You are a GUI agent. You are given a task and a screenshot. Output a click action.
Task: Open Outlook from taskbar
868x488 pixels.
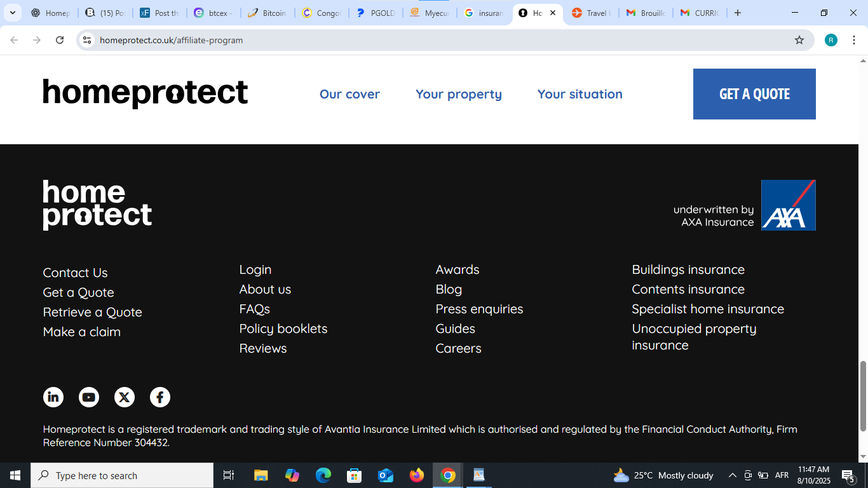tap(386, 475)
